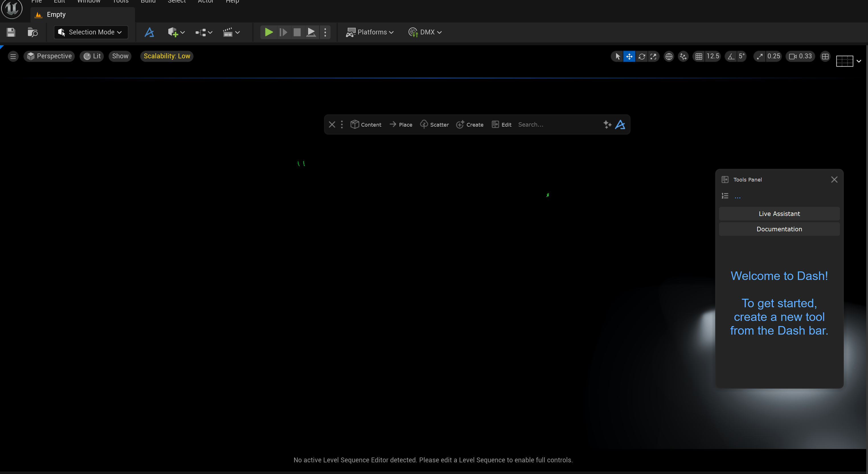The image size is (868, 474).
Task: Open the Blueprints toolbar icon
Action: click(x=204, y=32)
